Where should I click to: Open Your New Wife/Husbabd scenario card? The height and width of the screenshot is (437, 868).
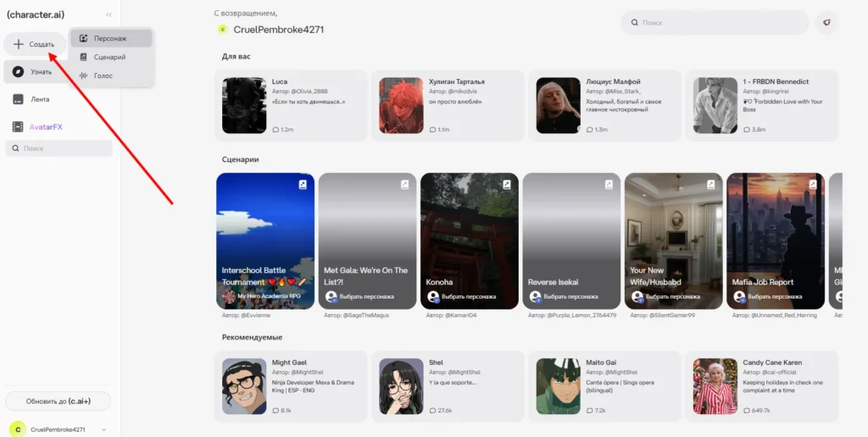(674, 241)
